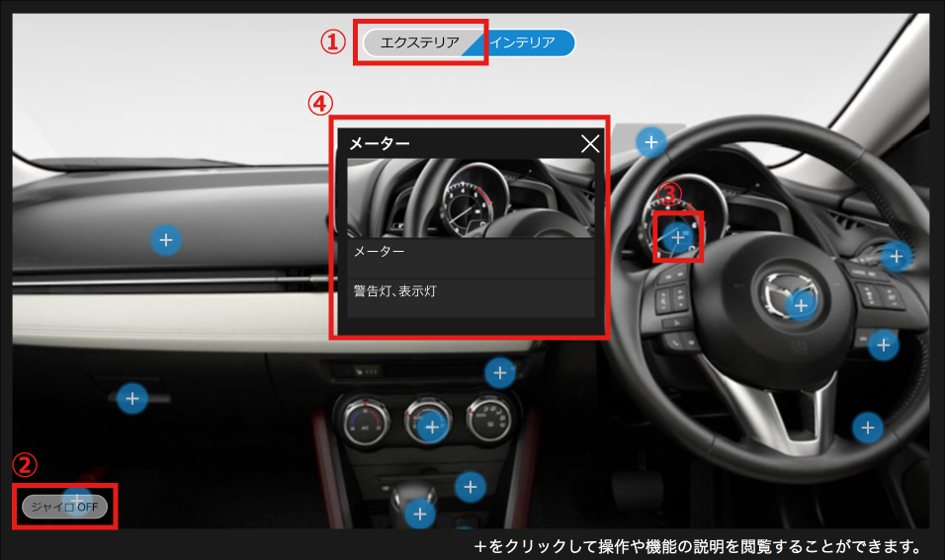This screenshot has height=560, width=945.
Task: Toggle the ジャイロ OFF gyro button
Action: (65, 507)
